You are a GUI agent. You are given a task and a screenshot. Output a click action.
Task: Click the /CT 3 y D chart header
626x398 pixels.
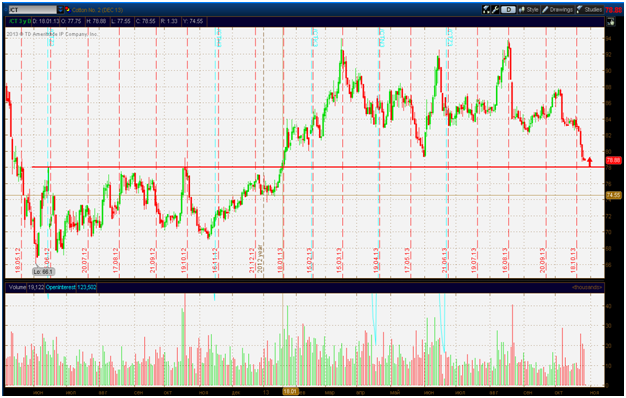pyautogui.click(x=19, y=21)
